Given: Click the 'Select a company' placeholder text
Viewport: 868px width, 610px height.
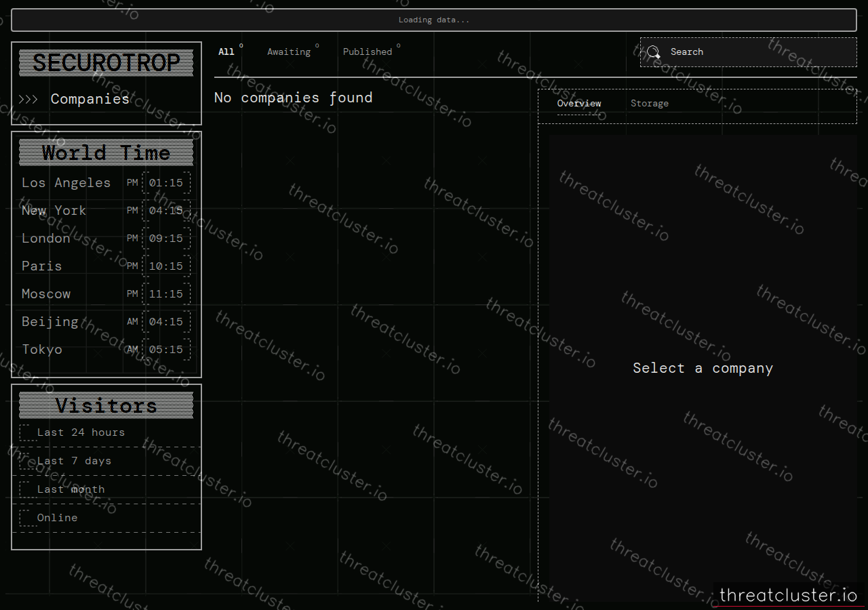Looking at the screenshot, I should coord(703,368).
